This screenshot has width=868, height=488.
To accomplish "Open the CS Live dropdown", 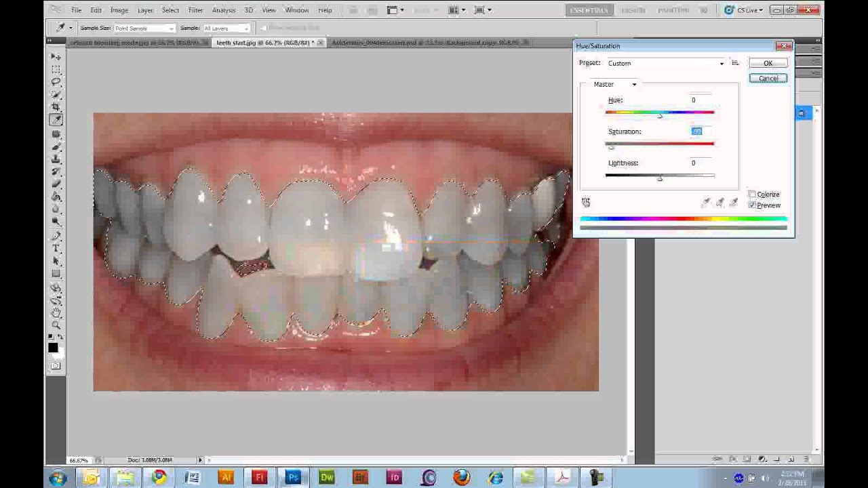I will [743, 10].
